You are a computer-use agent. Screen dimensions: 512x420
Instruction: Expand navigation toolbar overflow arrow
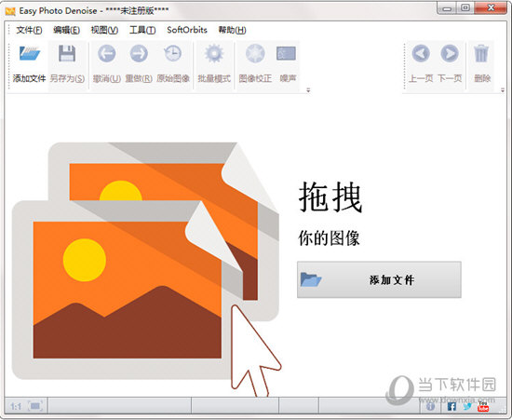click(x=503, y=90)
